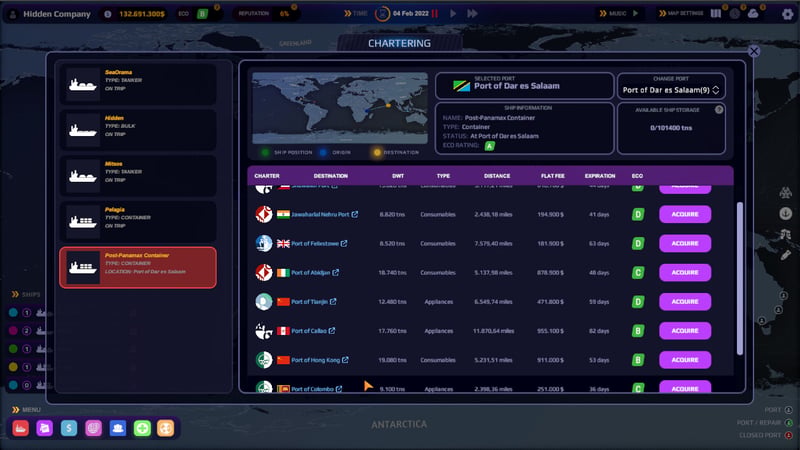Open the settings gear icon
Screen dimensions: 800x450
coord(787,14)
